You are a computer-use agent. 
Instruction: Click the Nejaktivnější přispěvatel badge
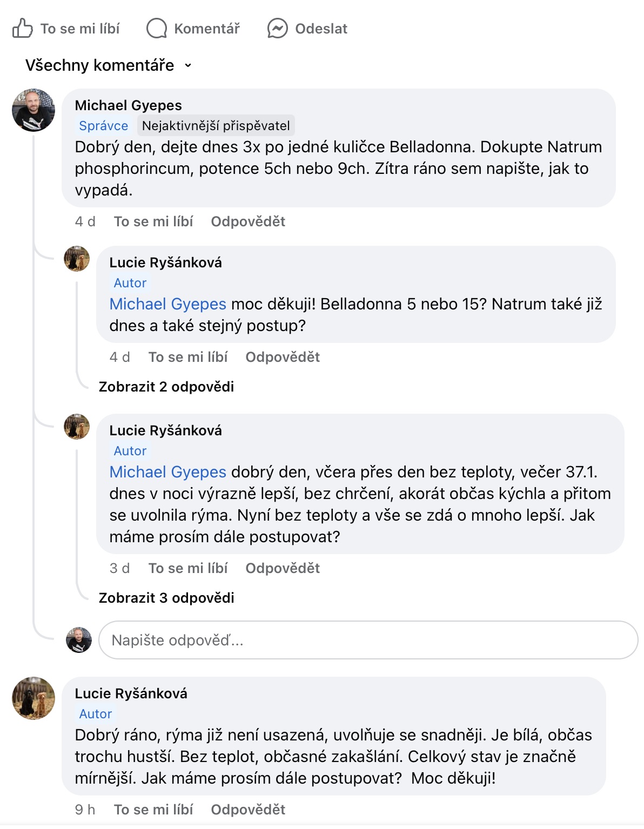pos(216,126)
